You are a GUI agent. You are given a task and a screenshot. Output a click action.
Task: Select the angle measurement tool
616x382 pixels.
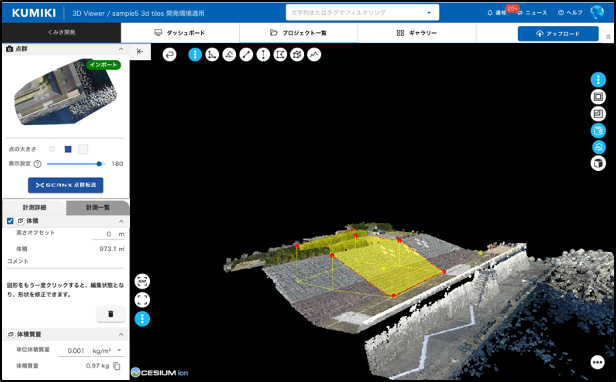coord(212,55)
